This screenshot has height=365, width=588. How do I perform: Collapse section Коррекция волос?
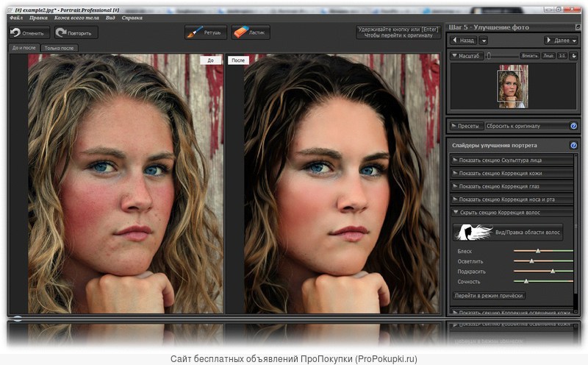coord(512,213)
